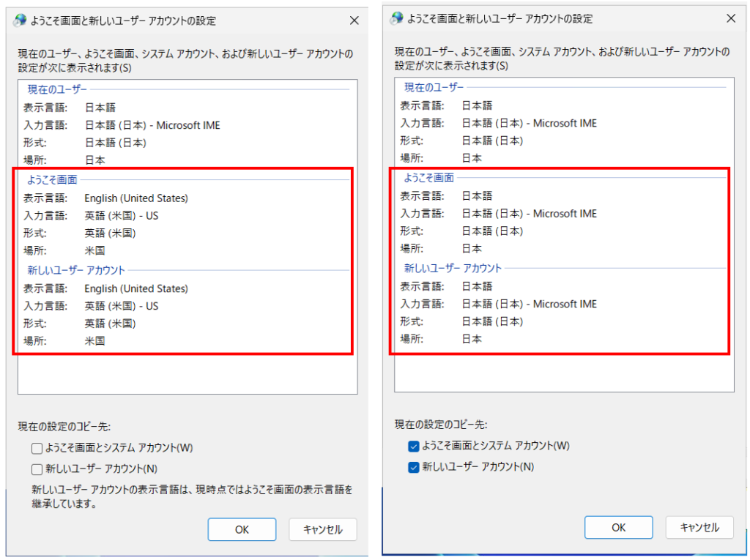Image resolution: width=750 pixels, height=560 pixels.
Task: Click globe icon in right dialog title bar
Action: coord(397,18)
